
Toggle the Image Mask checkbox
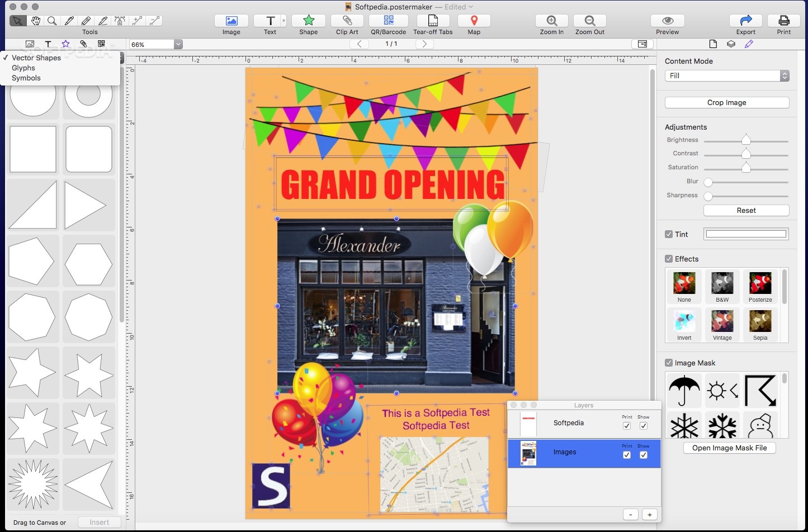tap(669, 363)
